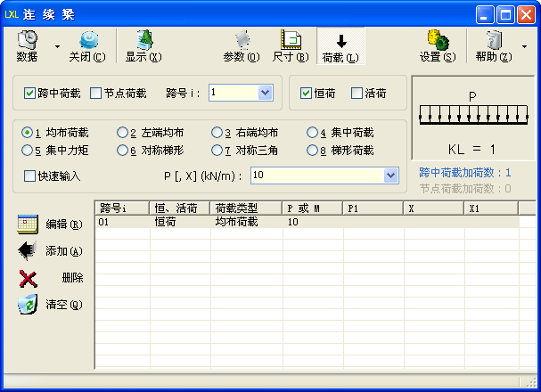Select radio 6 对称梯形

[122, 151]
